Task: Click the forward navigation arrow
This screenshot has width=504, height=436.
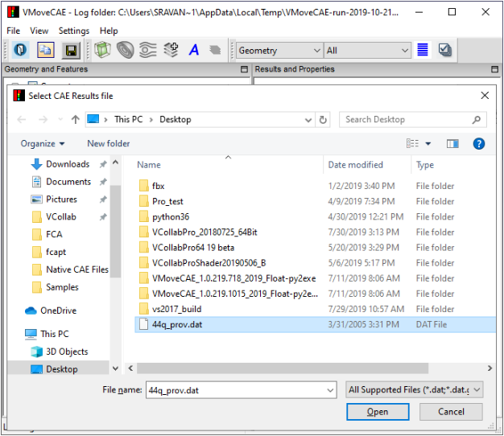Action: pos(43,119)
